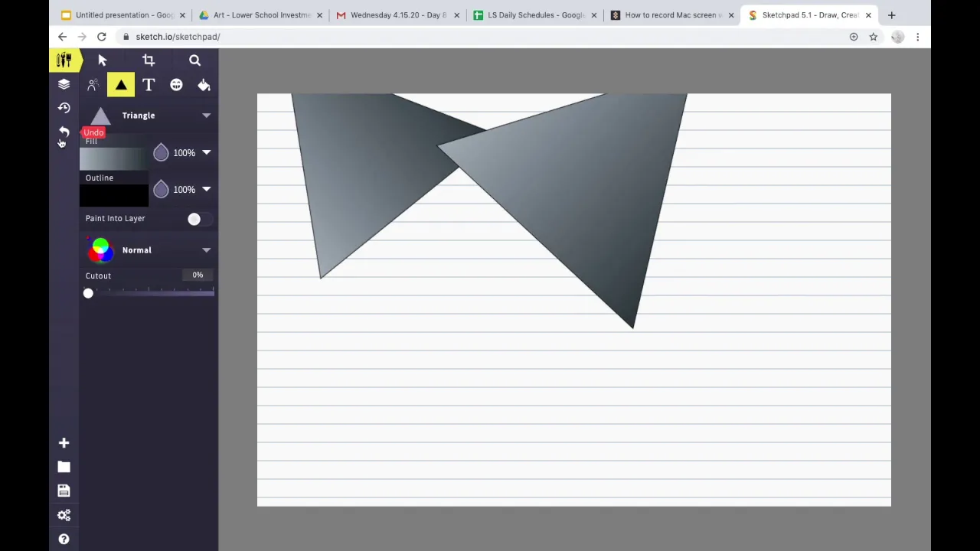Click the Undo arrow

click(64, 132)
